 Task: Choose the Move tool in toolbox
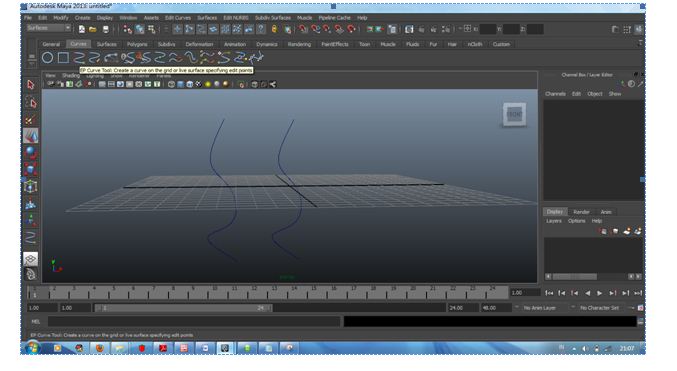[30, 136]
